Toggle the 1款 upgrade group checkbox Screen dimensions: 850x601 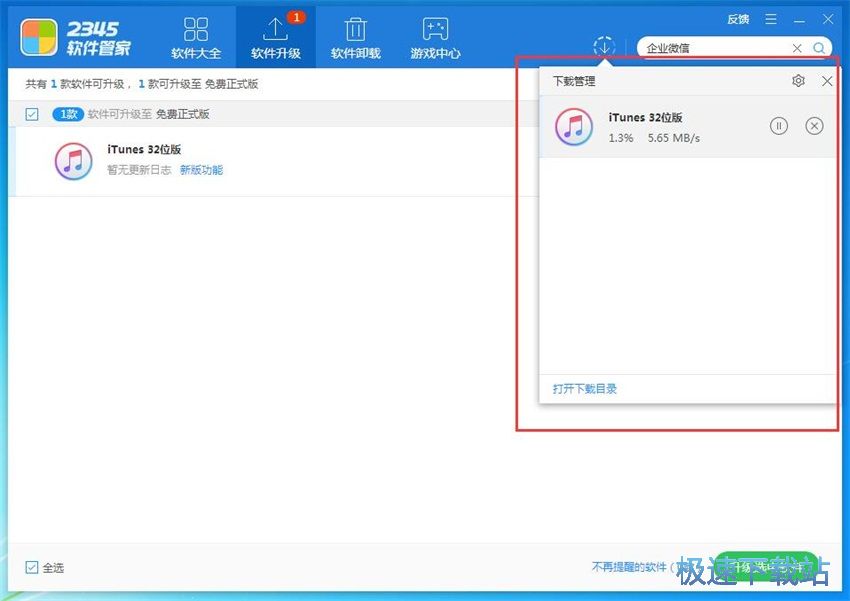coord(32,114)
